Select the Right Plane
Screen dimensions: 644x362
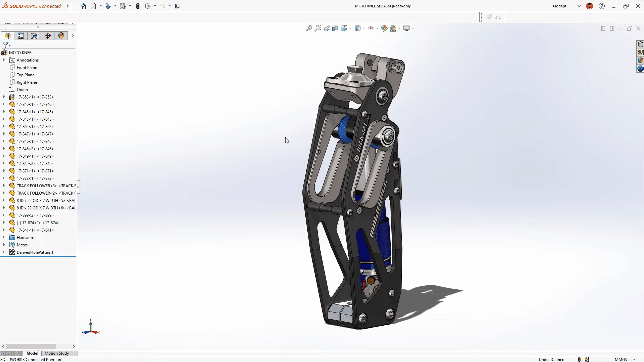click(27, 82)
